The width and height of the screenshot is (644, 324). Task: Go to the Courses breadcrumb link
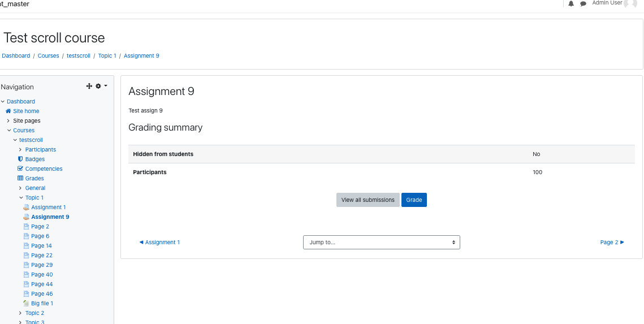click(x=49, y=56)
